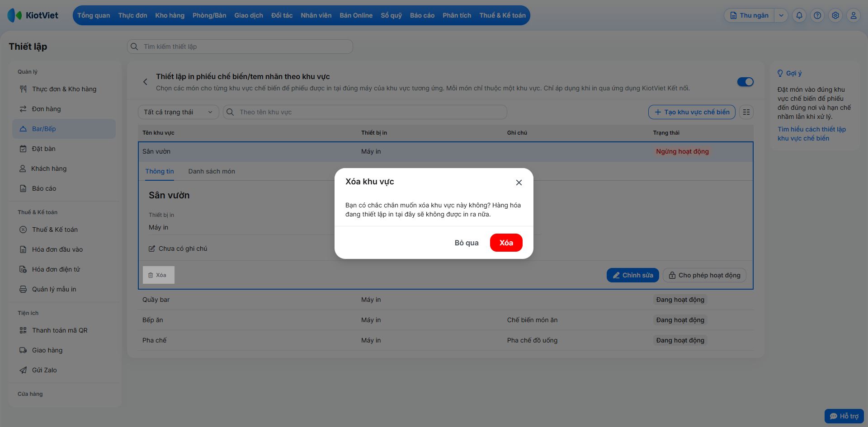868x427 pixels.
Task: Click the Cho phép hoạt động button
Action: [x=704, y=275]
